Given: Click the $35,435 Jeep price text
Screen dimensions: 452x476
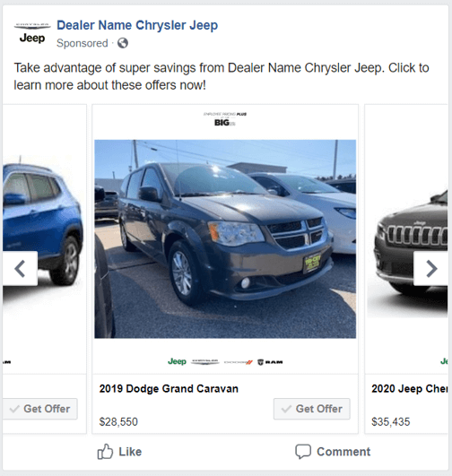Looking at the screenshot, I should (391, 421).
